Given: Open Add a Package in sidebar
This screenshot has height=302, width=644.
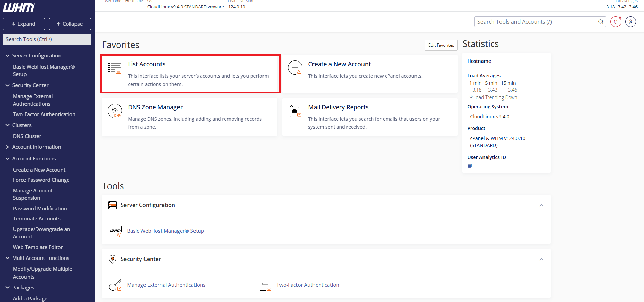Looking at the screenshot, I should click(x=30, y=299).
